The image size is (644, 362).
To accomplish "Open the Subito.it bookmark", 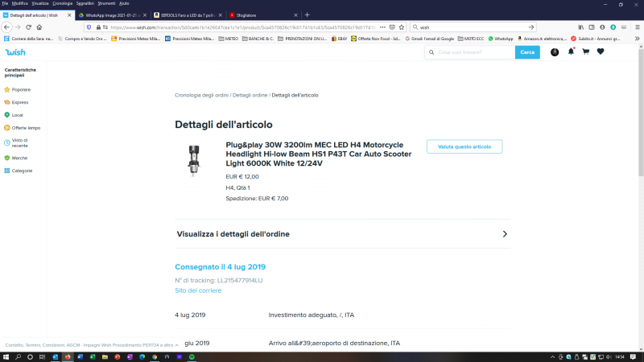I will click(x=595, y=39).
